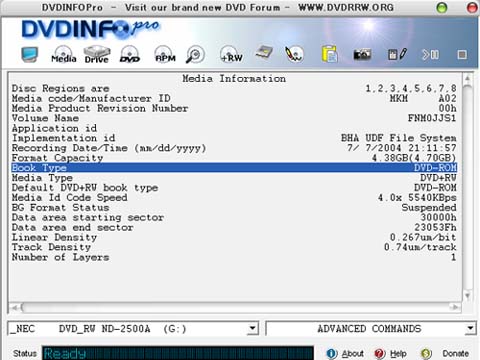
Task: Select the Media Id Code Speed row
Action: [234, 197]
